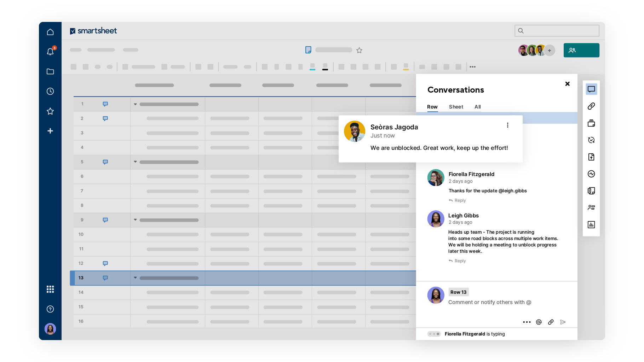Collapse the row 13 parent group
The width and height of the screenshot is (644, 362).
point(135,278)
